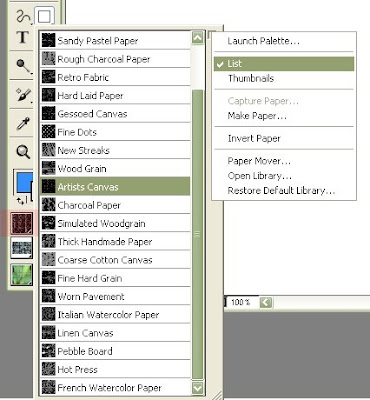Viewport: 370px width, 400px height.
Task: Pick Simulated Woodgrain paper
Action: pos(115,223)
